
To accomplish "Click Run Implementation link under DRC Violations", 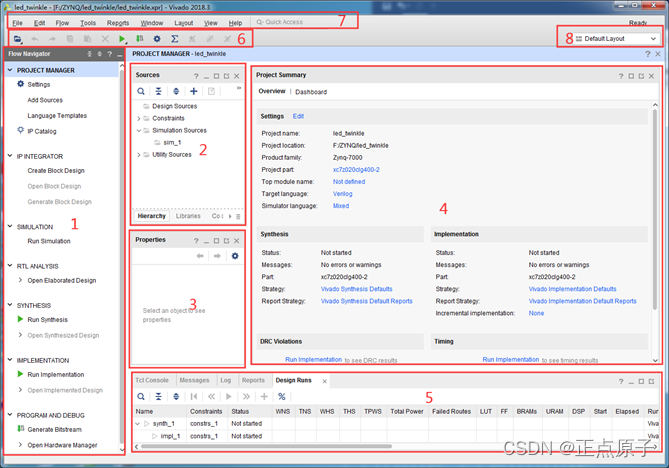I will [314, 360].
